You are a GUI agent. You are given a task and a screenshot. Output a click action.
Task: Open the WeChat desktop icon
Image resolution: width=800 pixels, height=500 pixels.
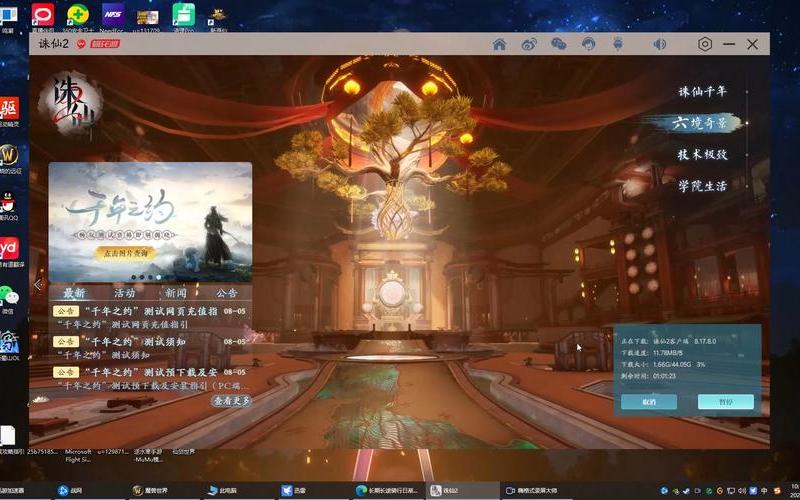point(8,299)
